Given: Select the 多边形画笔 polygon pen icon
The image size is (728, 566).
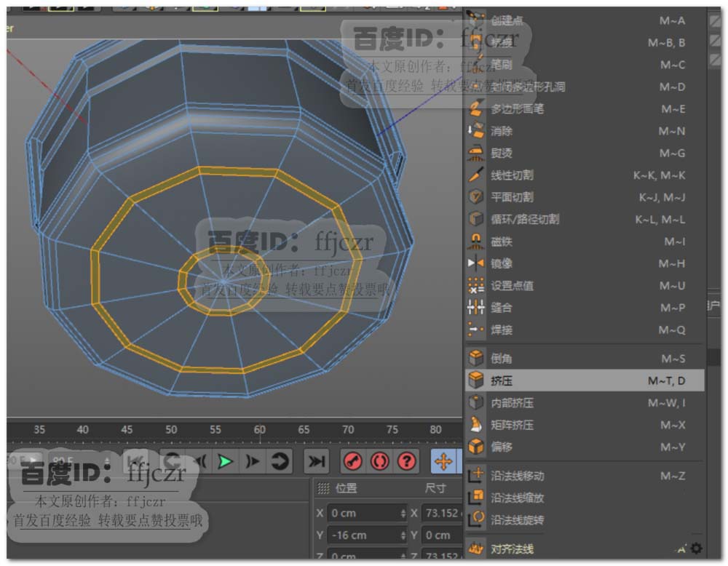Looking at the screenshot, I should [476, 108].
